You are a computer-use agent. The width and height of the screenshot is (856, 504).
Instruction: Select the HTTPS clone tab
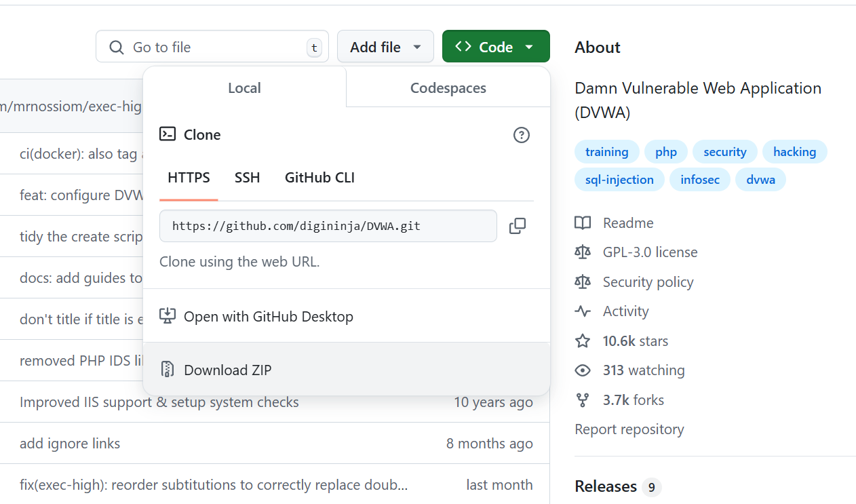189,178
